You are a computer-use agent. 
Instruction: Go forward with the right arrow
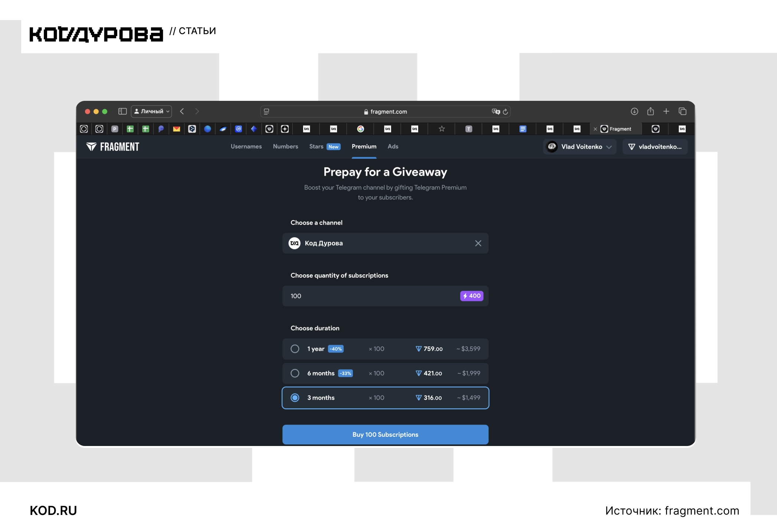pos(197,111)
